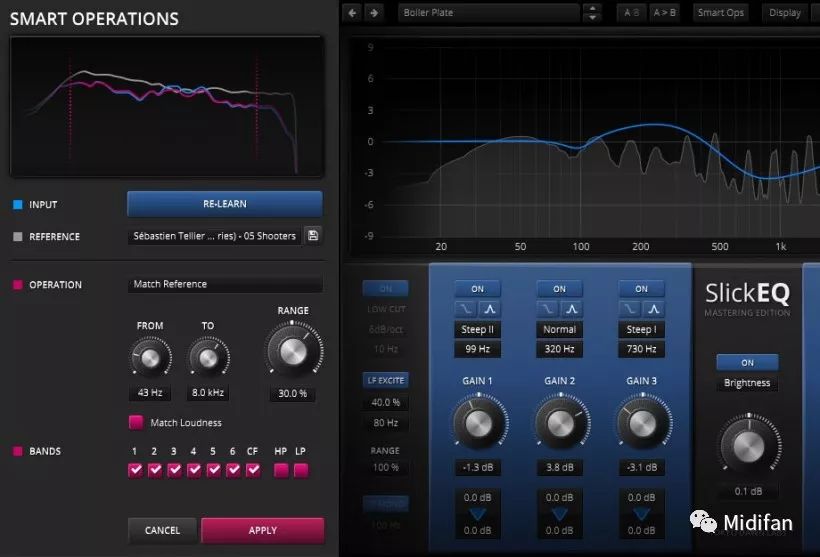The height and width of the screenshot is (557, 820).
Task: Click the FROM frequency knob
Action: click(x=151, y=358)
